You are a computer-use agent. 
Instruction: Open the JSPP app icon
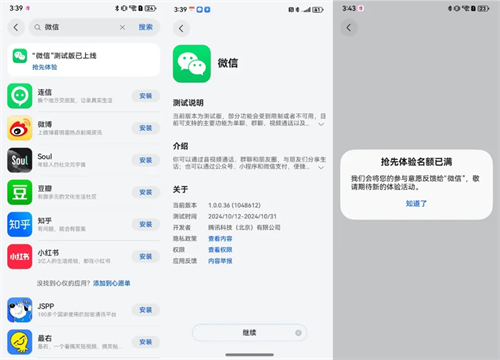point(20,310)
